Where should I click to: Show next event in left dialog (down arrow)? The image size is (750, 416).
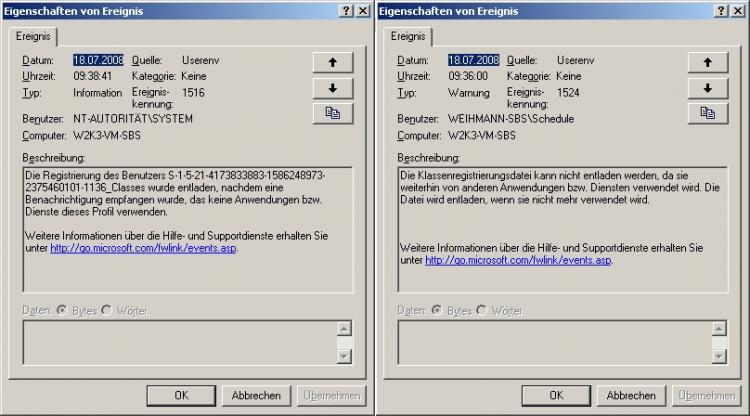(333, 88)
